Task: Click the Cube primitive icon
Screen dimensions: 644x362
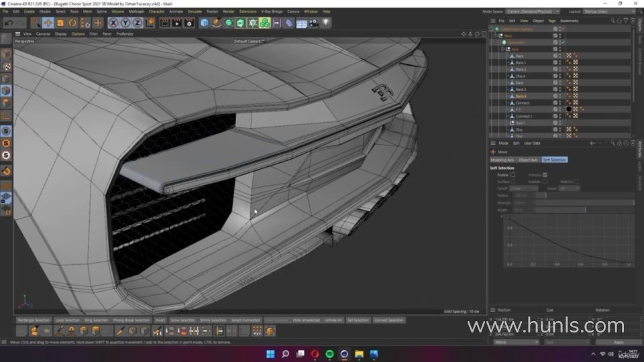Action: coord(204,23)
